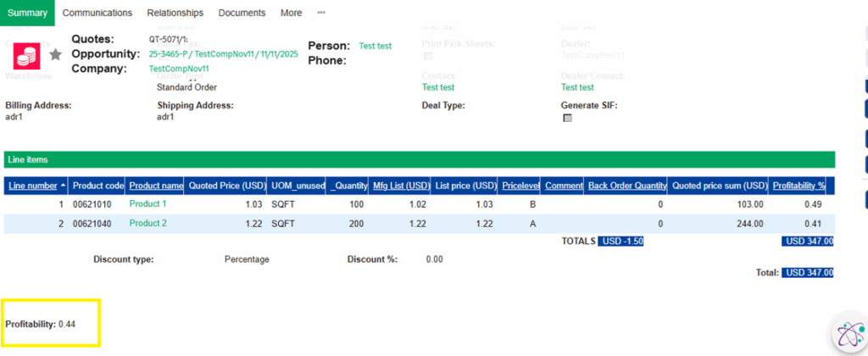Toggle the Generate SIF checkbox

pos(567,118)
